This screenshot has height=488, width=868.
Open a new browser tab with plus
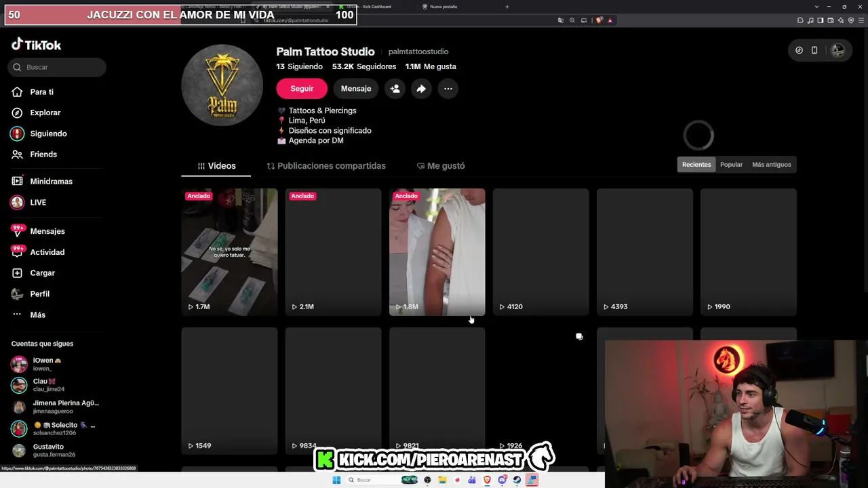[x=507, y=7]
